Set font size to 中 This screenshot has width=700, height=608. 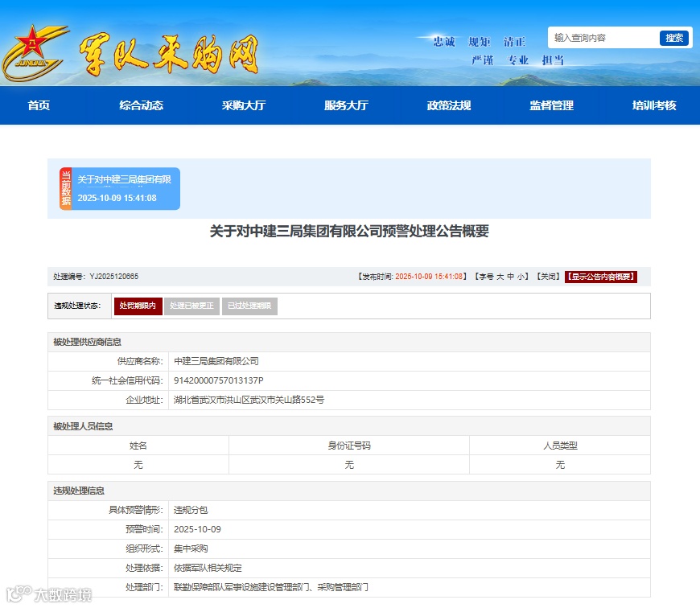click(511, 277)
